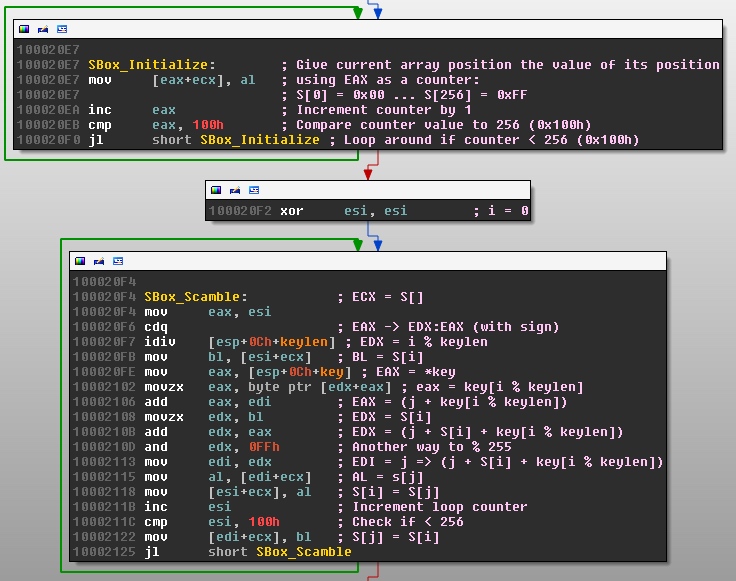Click SBox_Scamble block title bar
736x581 pixels.
(x=368, y=261)
